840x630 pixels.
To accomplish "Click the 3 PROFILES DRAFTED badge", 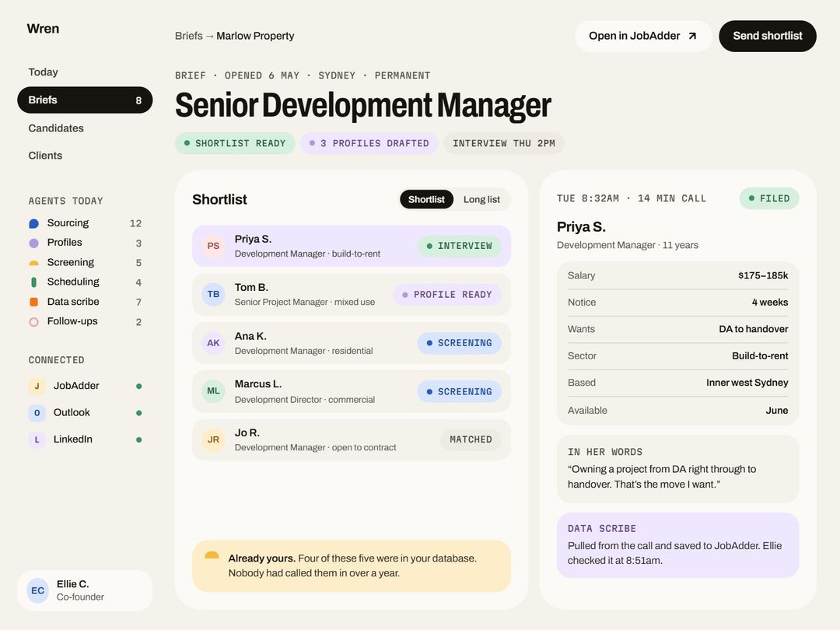I will 369,144.
